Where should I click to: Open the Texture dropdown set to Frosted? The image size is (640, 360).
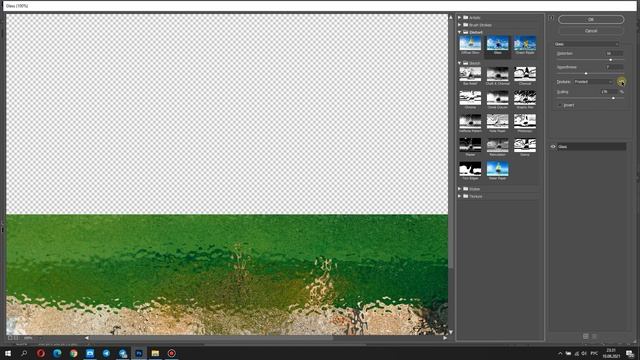594,82
